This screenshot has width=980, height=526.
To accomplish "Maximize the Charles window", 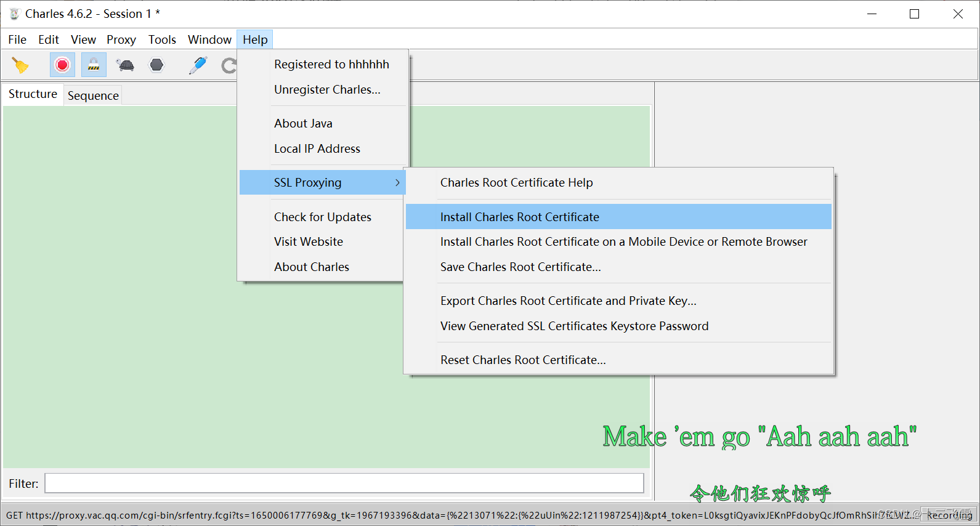I will tap(914, 14).
